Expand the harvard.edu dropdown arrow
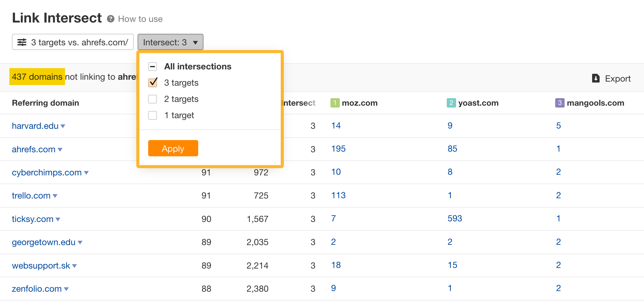Viewport: 644px width, 302px height. click(63, 126)
